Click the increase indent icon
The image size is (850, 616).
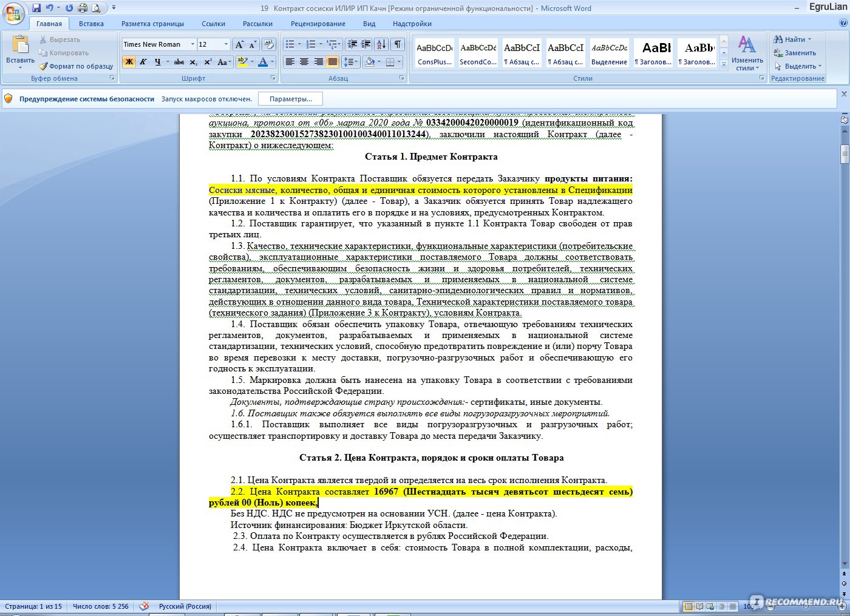click(x=365, y=44)
